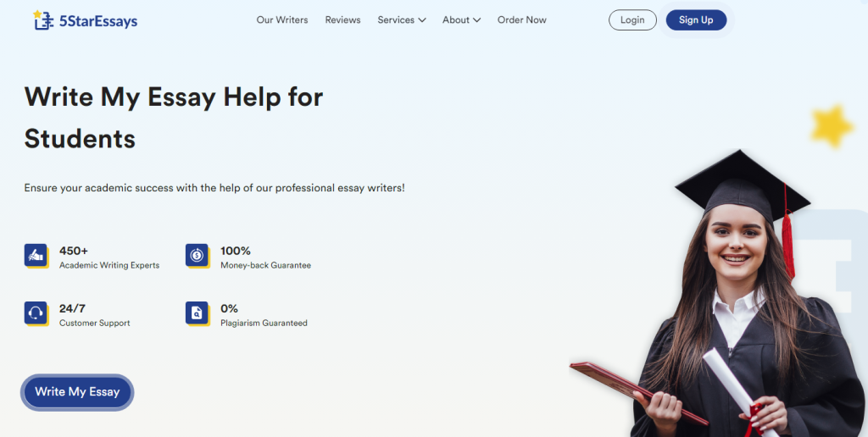Open the Reviews page
This screenshot has width=868, height=437.
click(x=342, y=20)
